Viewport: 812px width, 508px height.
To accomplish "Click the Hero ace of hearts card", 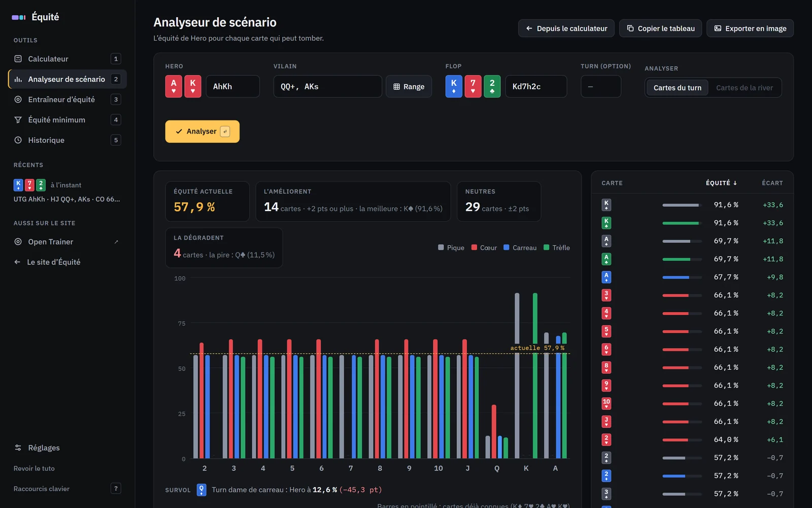I will pyautogui.click(x=174, y=86).
